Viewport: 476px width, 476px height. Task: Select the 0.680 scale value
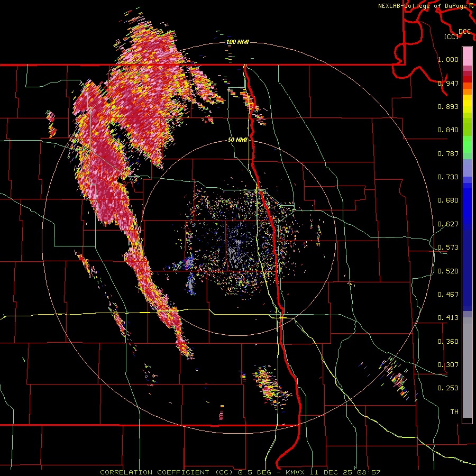[448, 200]
